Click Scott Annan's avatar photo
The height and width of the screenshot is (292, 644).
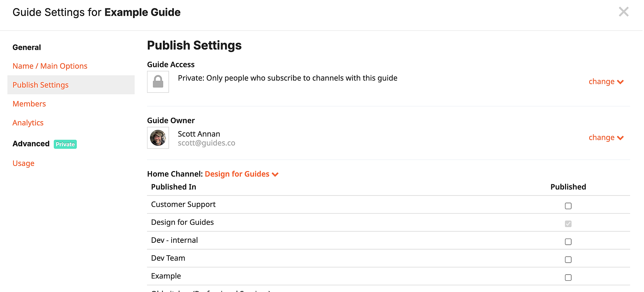158,138
